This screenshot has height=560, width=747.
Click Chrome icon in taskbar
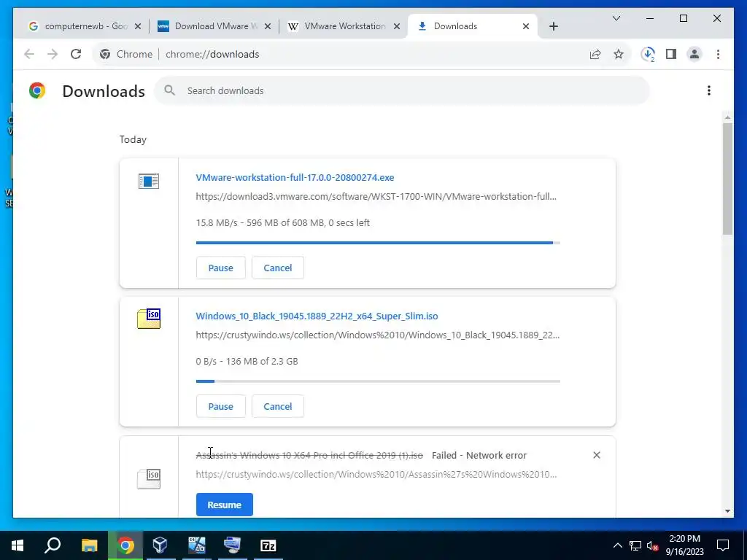point(125,545)
